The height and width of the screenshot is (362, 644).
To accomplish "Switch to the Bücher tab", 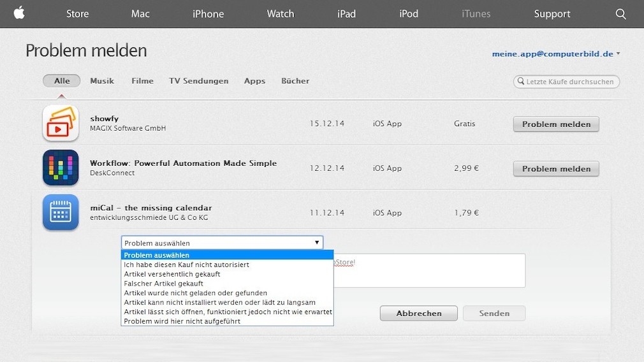I will coord(295,81).
